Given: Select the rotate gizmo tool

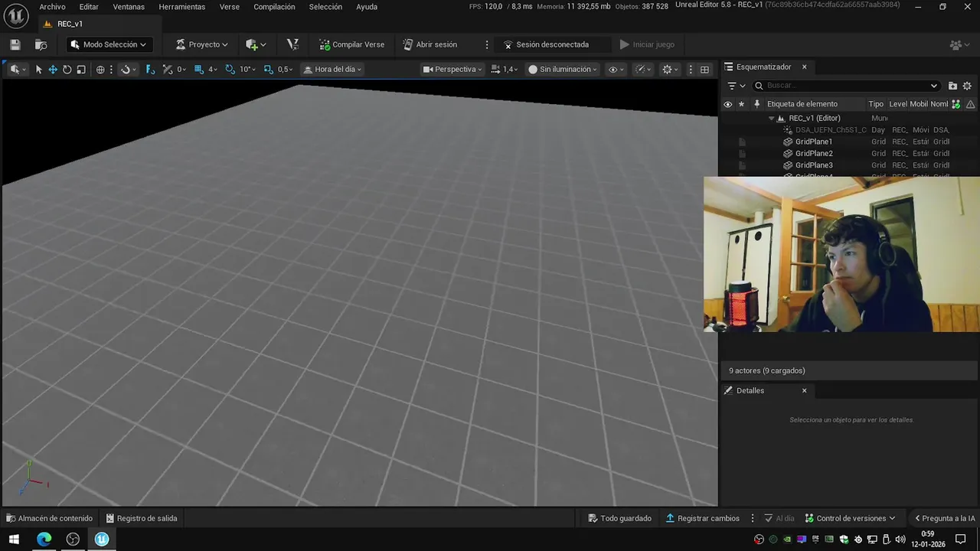Looking at the screenshot, I should tap(67, 69).
